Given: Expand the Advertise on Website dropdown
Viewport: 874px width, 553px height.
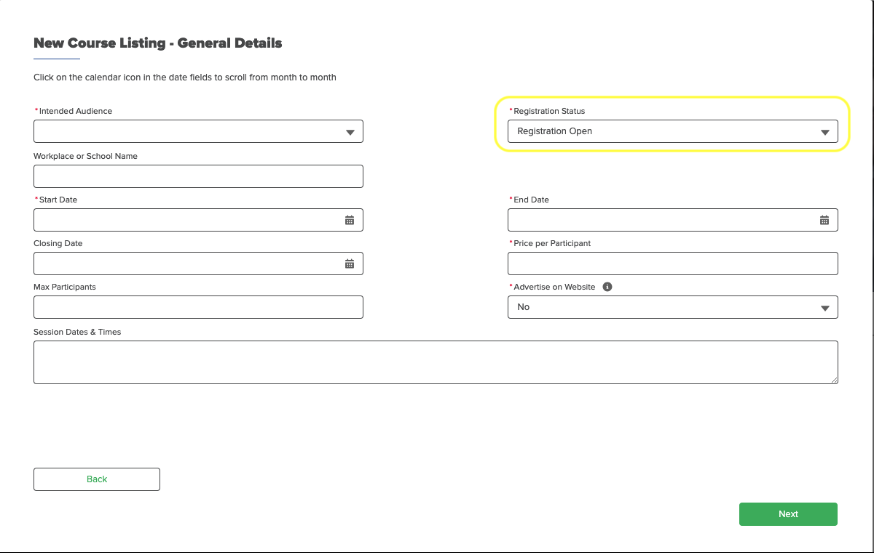Looking at the screenshot, I should point(824,308).
